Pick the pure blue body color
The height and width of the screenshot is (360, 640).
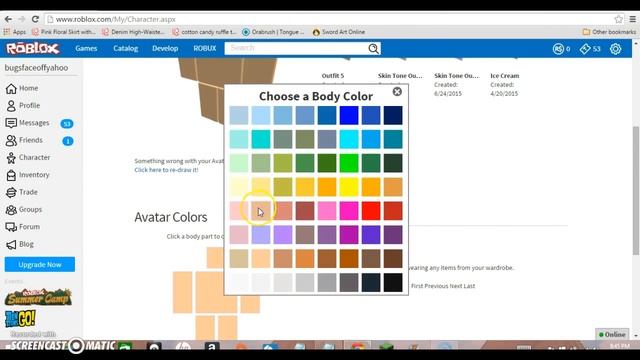point(349,116)
